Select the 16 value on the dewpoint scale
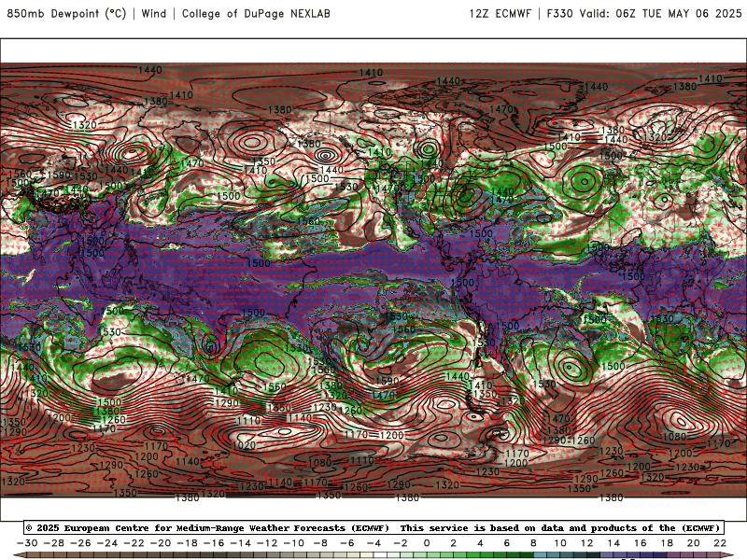 click(641, 543)
